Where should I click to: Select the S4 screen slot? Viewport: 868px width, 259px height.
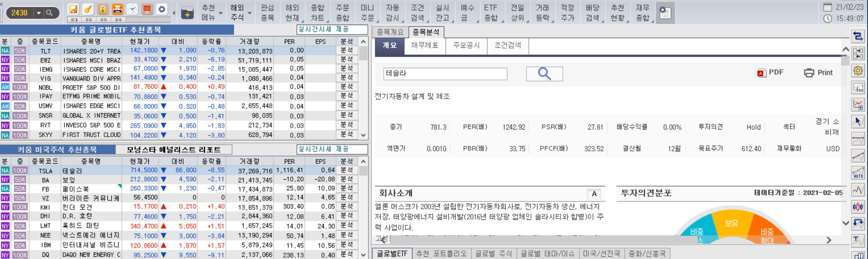click(118, 20)
